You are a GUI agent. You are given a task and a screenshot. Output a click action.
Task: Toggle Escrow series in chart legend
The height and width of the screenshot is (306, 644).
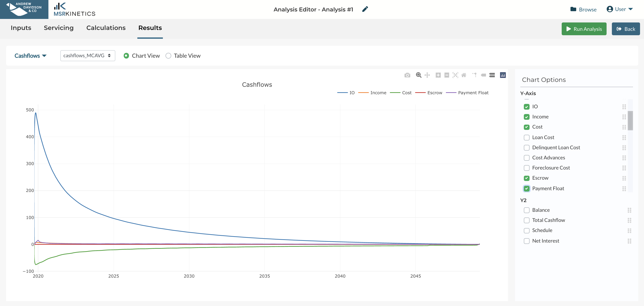pyautogui.click(x=429, y=93)
